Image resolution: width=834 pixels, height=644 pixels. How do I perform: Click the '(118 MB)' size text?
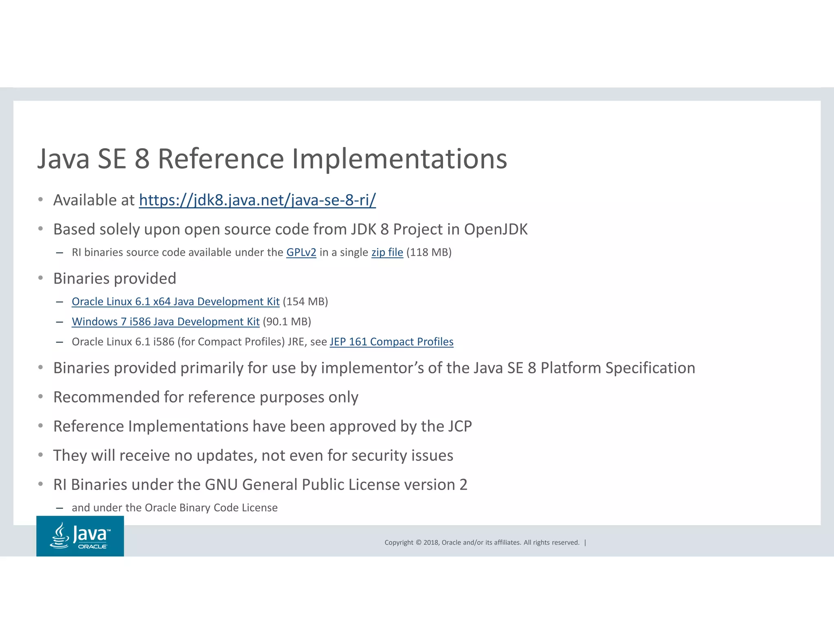click(429, 252)
